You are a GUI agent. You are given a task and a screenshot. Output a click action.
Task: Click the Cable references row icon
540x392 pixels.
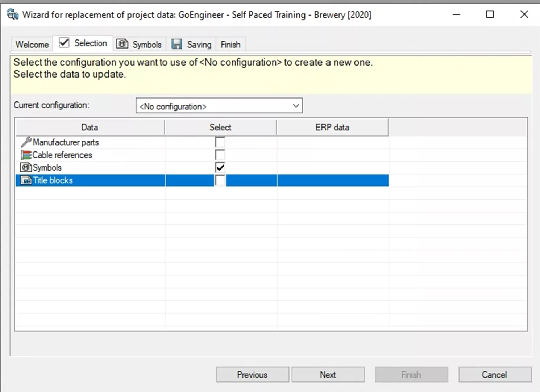click(26, 155)
